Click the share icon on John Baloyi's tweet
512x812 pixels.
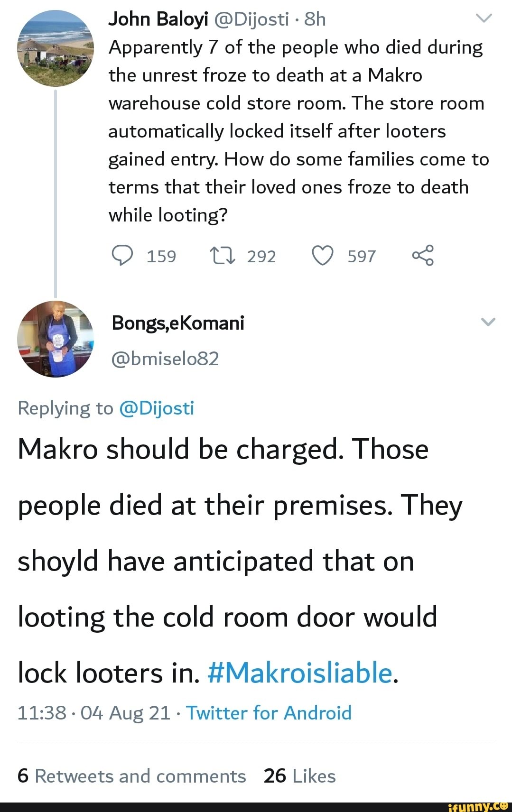pyautogui.click(x=423, y=256)
